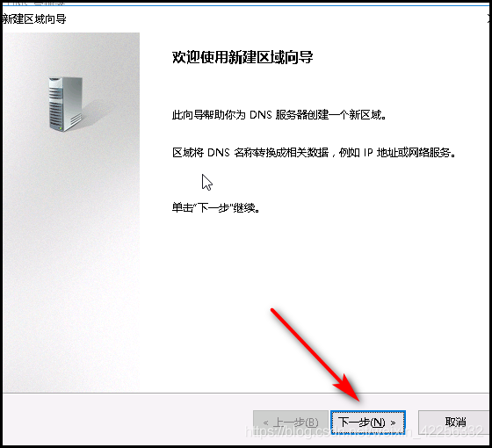The width and height of the screenshot is (492, 448).
Task: Click the sentence about creating a new DNS zone
Action: click(x=279, y=115)
